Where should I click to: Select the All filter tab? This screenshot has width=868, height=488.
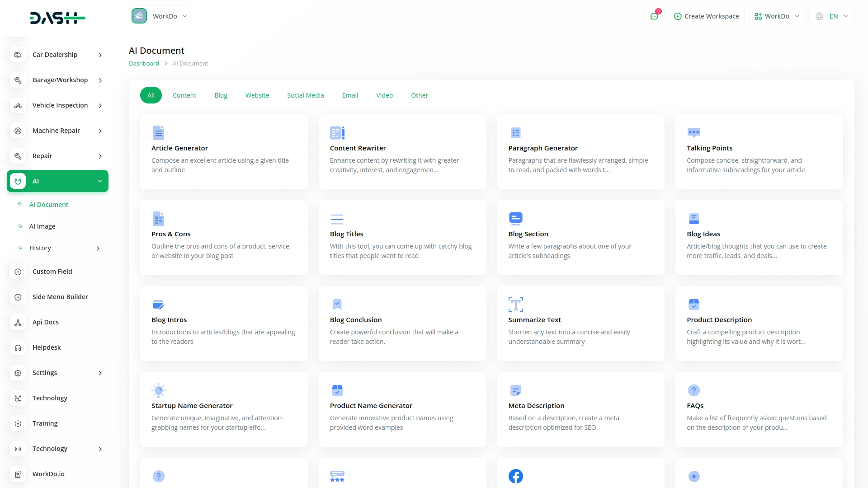click(x=151, y=95)
